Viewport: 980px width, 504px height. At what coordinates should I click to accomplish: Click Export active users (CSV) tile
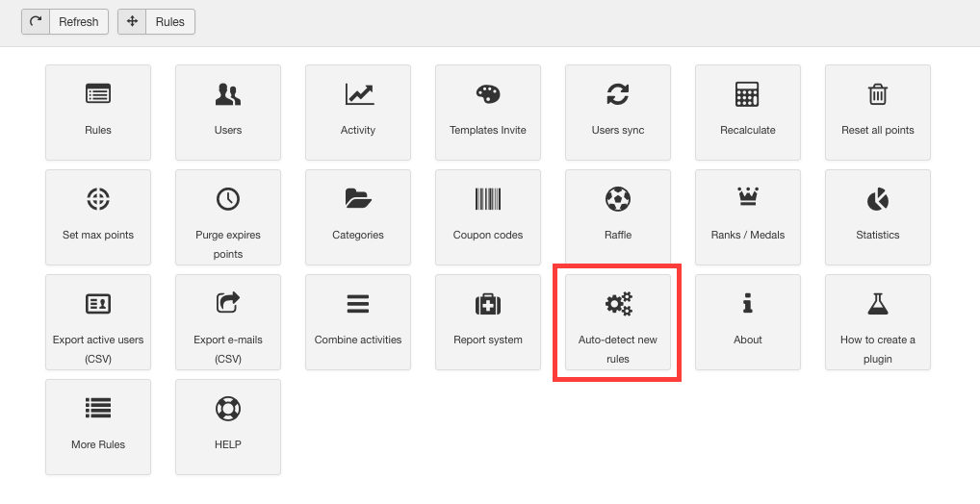click(x=98, y=321)
